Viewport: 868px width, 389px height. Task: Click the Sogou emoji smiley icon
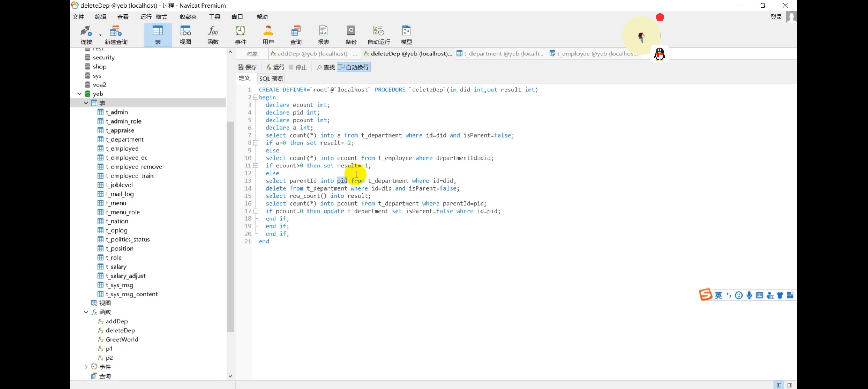[x=739, y=295]
